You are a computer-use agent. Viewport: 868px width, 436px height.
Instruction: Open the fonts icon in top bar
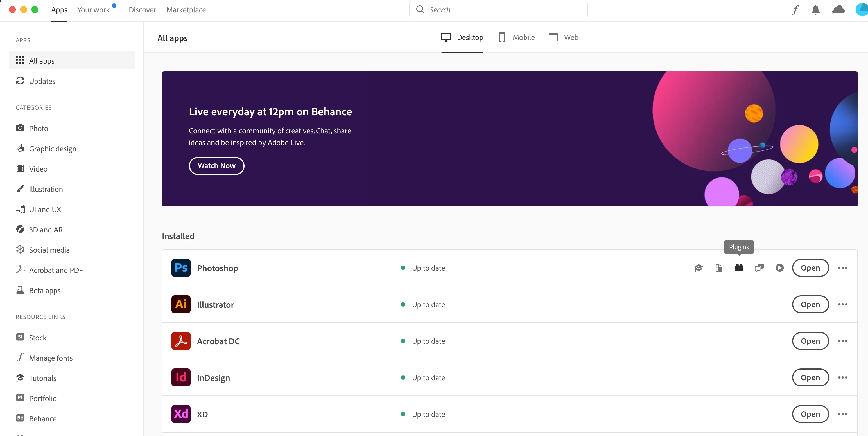[795, 10]
